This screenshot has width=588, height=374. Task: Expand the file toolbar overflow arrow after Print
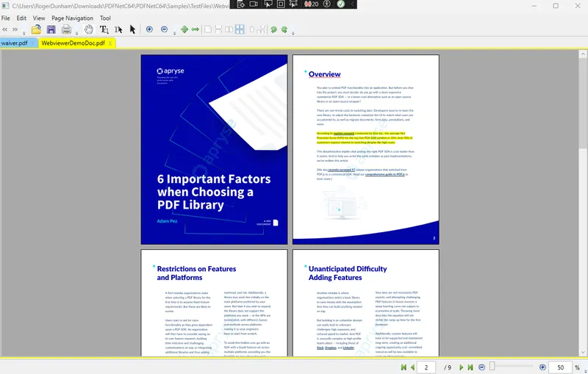[x=76, y=33]
